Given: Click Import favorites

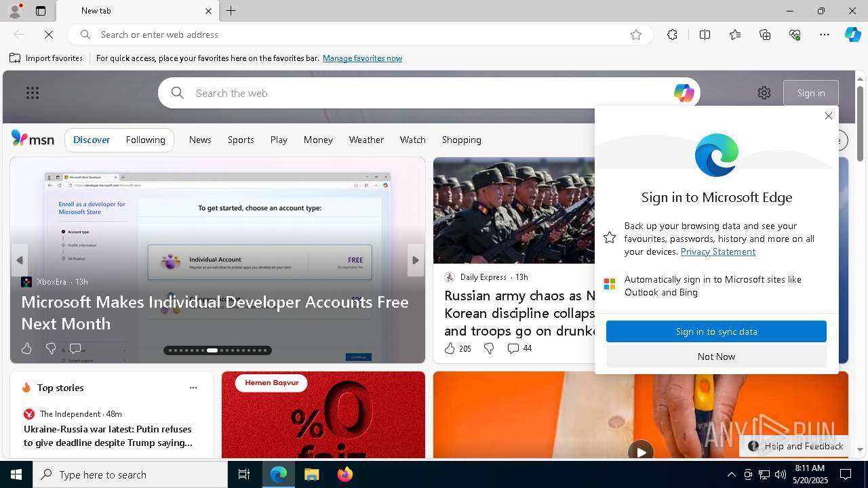Looking at the screenshot, I should tap(46, 58).
